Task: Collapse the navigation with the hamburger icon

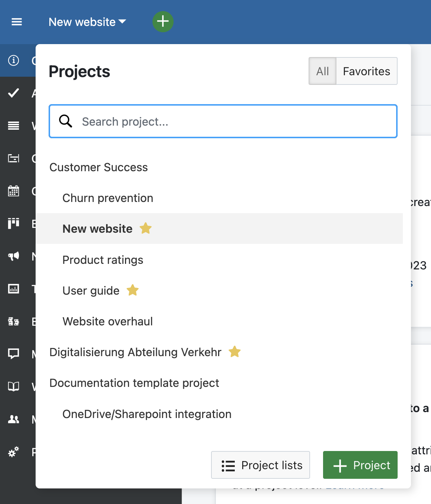Action: click(x=17, y=22)
